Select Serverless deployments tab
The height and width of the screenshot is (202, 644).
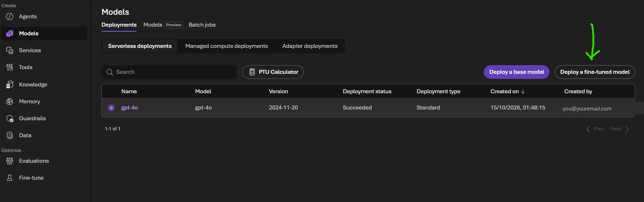pyautogui.click(x=140, y=46)
